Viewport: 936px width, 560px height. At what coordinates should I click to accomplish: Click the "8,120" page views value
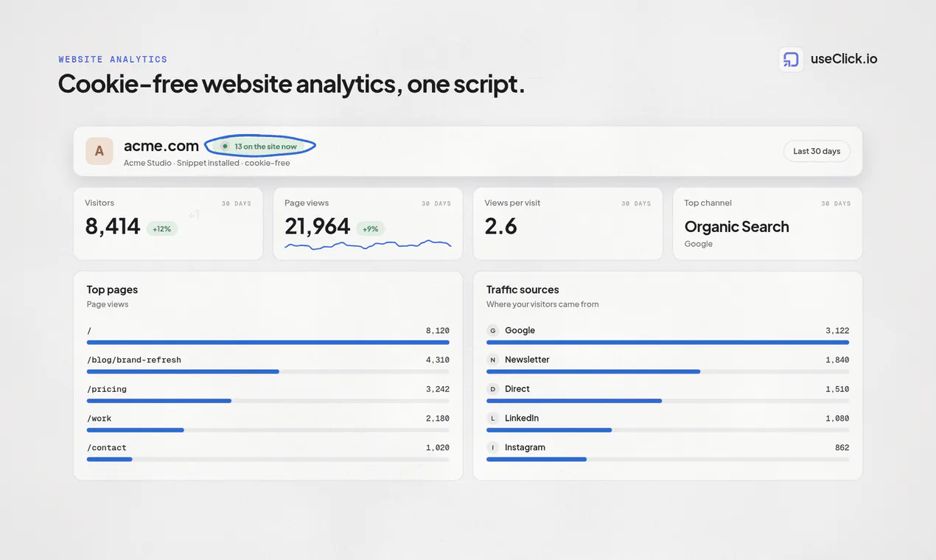click(x=438, y=331)
